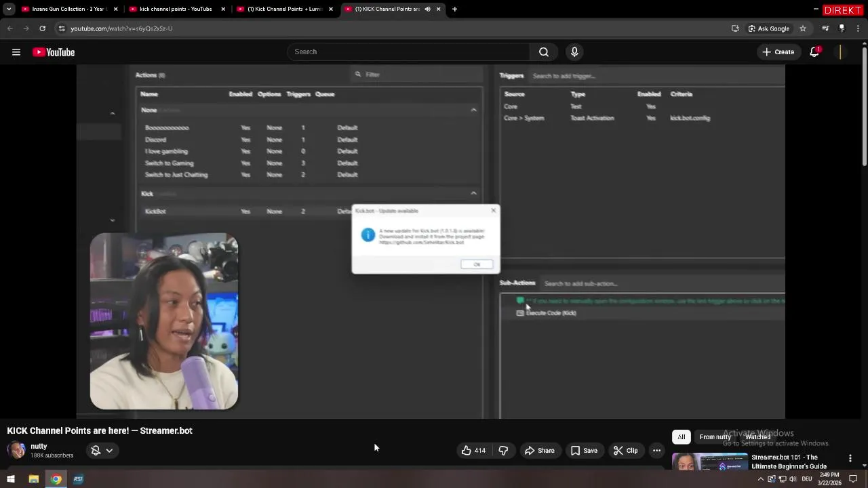868x488 pixels.
Task: Open the Chrome media control icon
Action: point(825,28)
